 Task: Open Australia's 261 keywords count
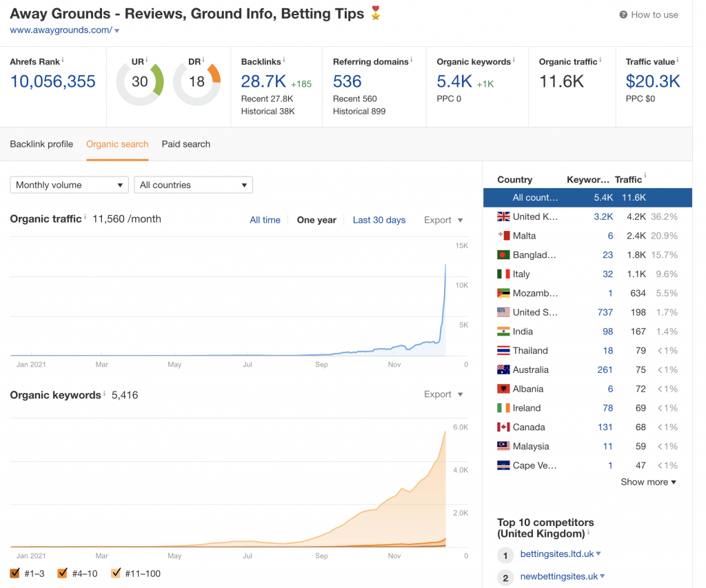coord(605,369)
